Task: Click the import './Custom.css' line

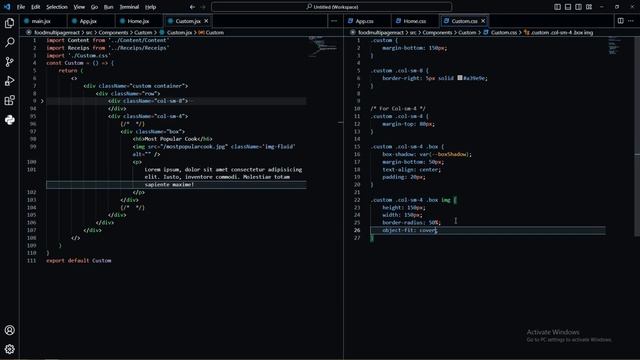Action: click(x=78, y=56)
